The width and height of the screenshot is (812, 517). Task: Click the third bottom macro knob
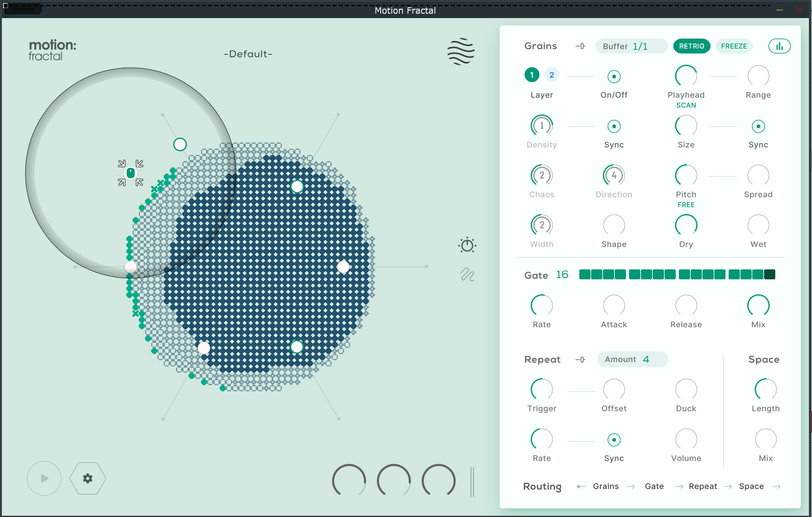pos(439,481)
